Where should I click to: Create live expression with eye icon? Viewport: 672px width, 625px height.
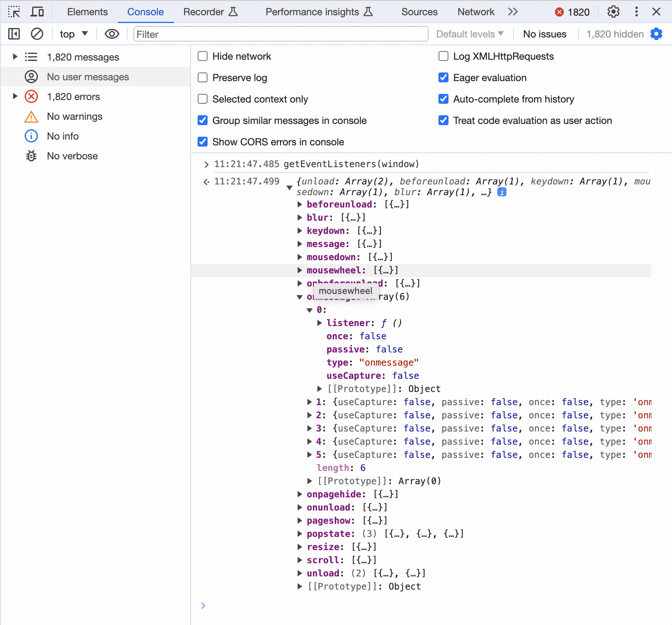point(112,34)
